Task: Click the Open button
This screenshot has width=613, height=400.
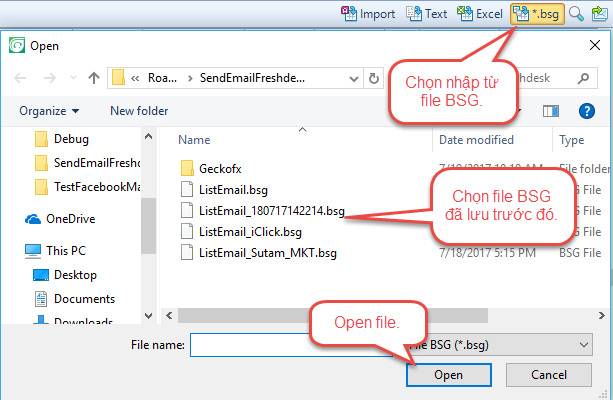Action: (448, 375)
